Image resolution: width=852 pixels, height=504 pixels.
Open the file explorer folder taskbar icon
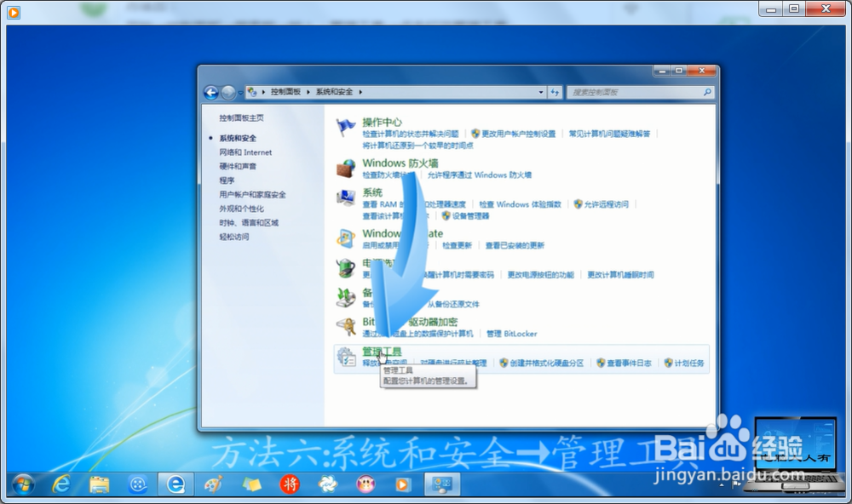[99, 484]
